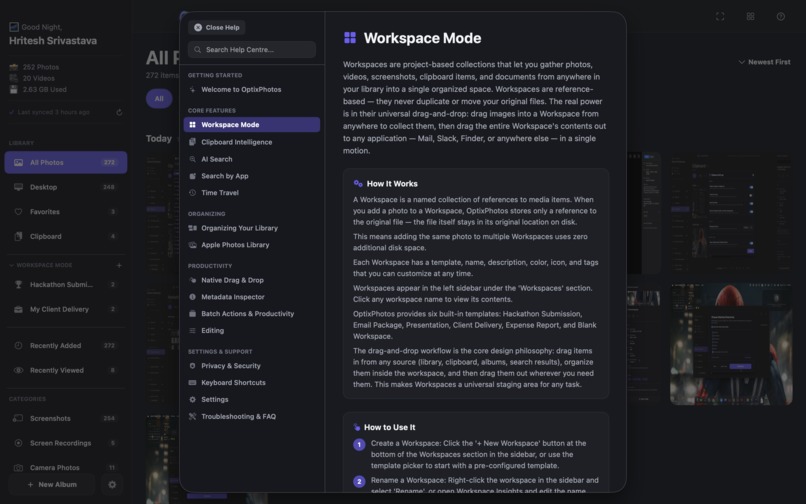Add a new workspace with plus icon

point(119,265)
